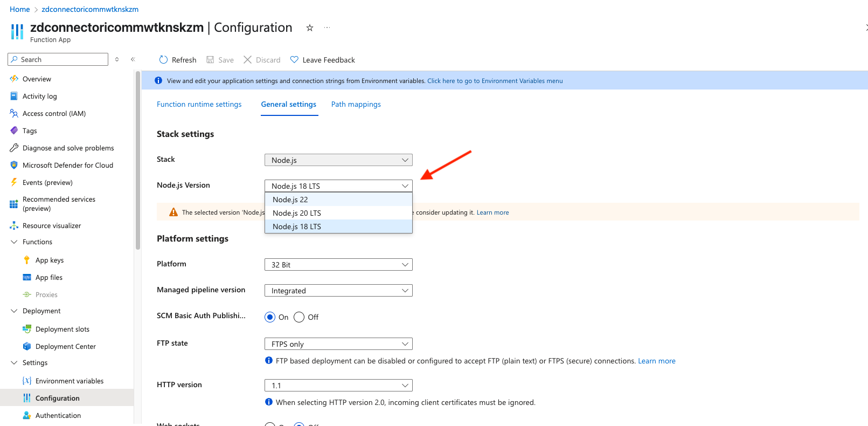Open Configuration in the sidebar
This screenshot has height=426, width=868.
pos(67,398)
